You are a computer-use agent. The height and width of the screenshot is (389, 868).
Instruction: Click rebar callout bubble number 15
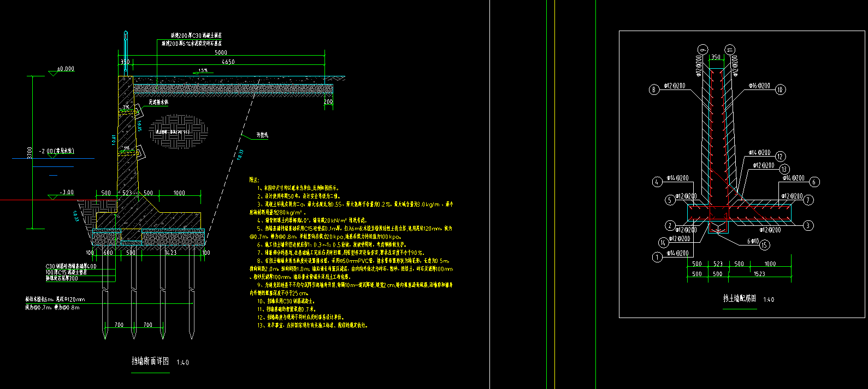[764, 245]
